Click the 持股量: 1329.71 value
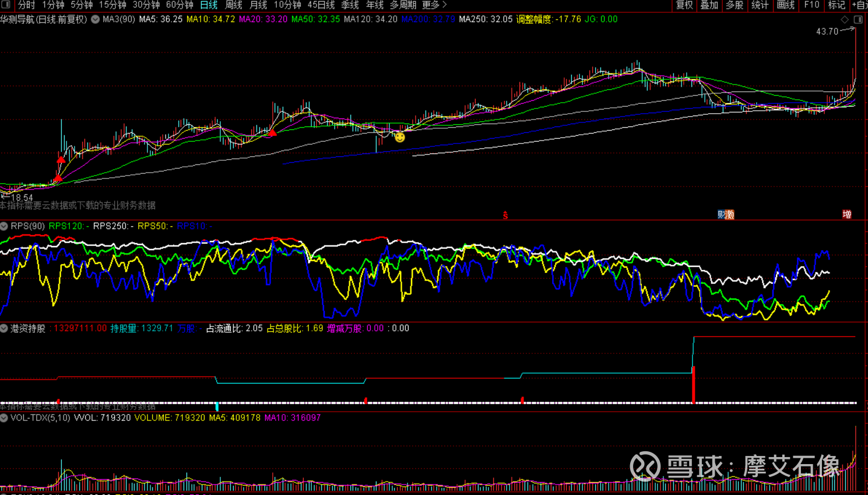 [x=142, y=328]
